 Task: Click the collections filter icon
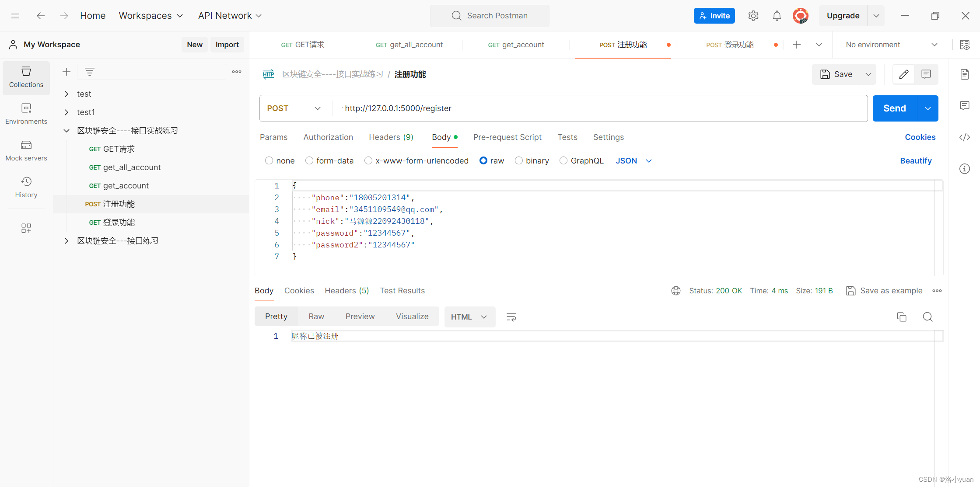tap(90, 72)
